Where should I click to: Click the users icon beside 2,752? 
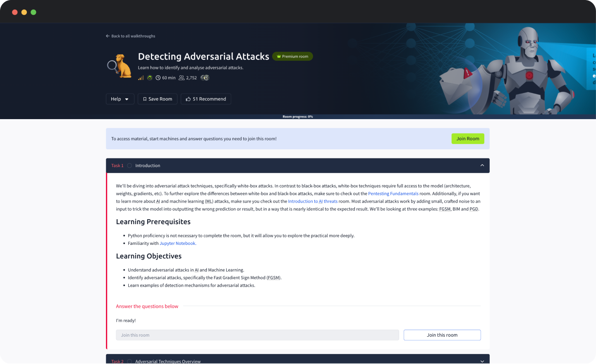tap(182, 78)
